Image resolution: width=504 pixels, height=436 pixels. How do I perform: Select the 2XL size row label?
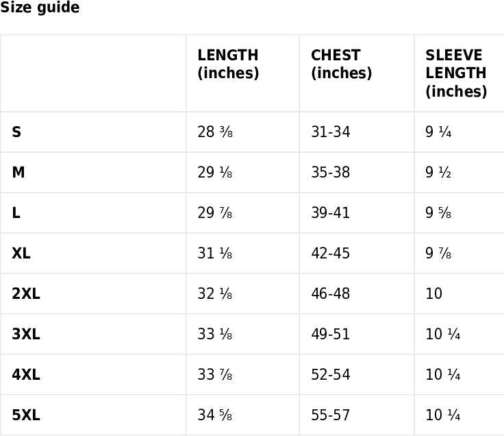pyautogui.click(x=26, y=294)
